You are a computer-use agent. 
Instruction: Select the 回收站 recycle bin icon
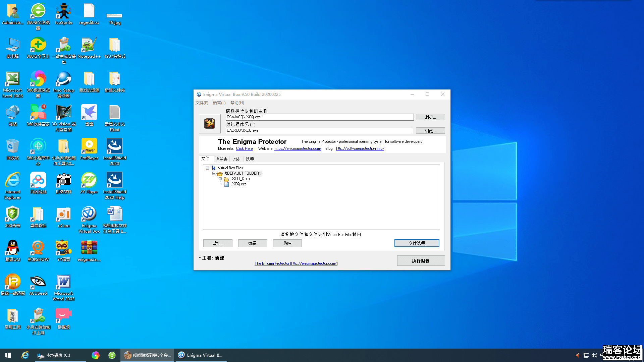click(13, 149)
